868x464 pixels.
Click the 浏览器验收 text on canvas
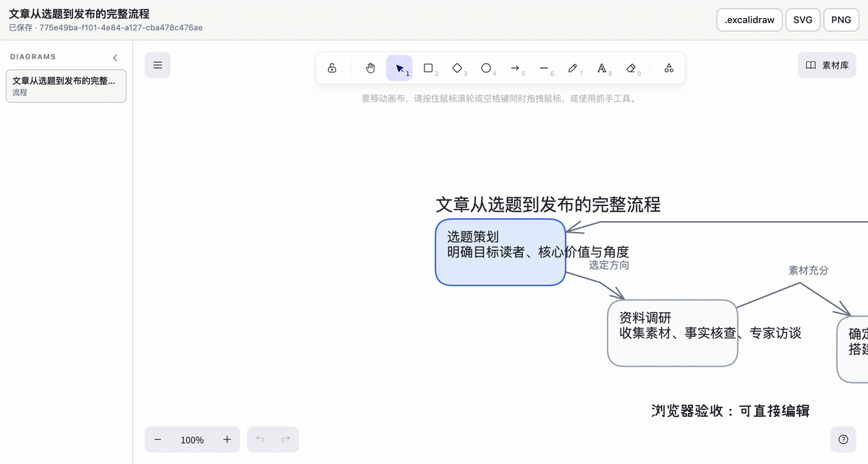tap(731, 411)
